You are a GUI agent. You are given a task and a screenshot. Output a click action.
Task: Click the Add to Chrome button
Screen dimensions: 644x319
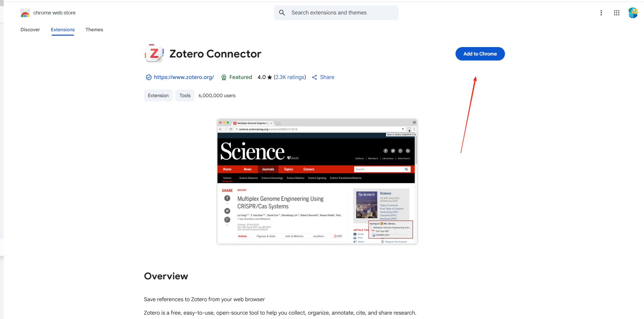click(x=480, y=54)
